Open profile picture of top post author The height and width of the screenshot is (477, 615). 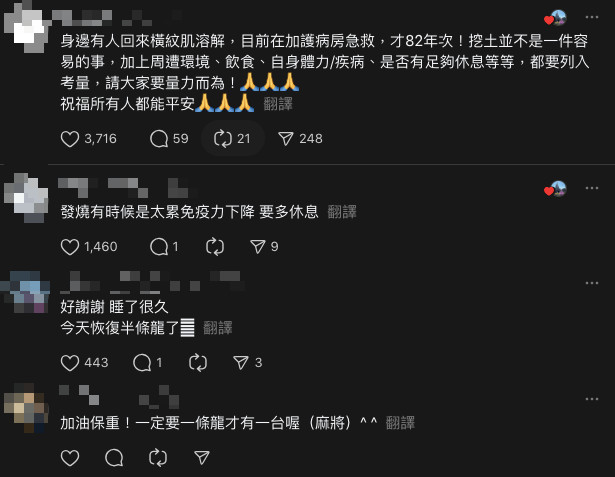[27, 27]
